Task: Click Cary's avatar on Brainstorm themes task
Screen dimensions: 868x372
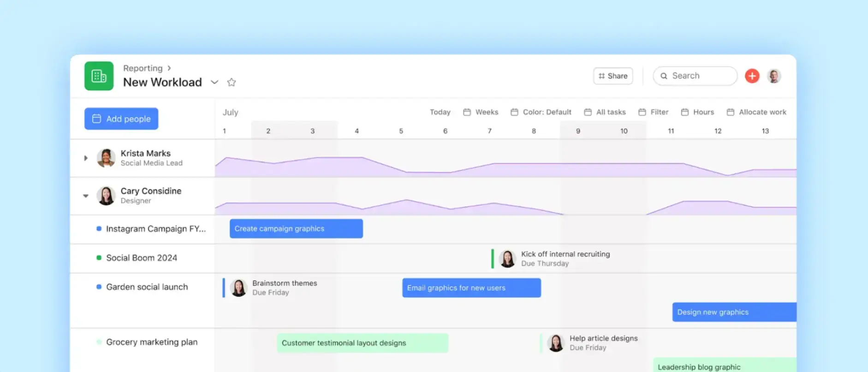Action: tap(238, 288)
